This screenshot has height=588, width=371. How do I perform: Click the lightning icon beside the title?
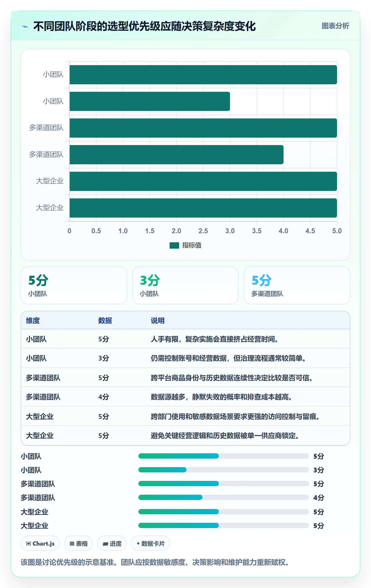25,27
